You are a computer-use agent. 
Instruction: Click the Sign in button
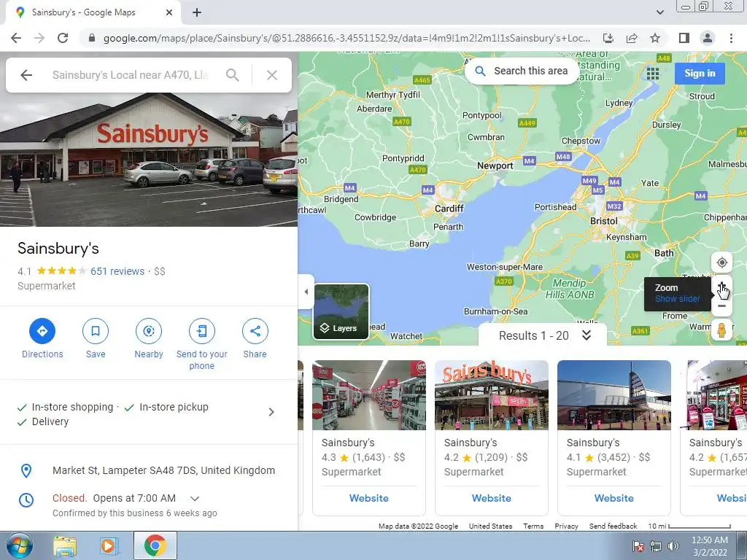(700, 74)
